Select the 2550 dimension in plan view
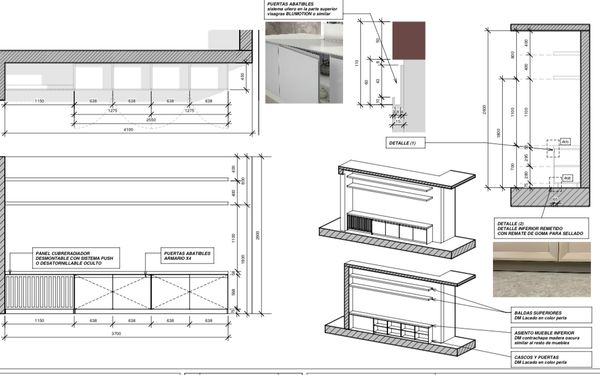 pyautogui.click(x=151, y=120)
